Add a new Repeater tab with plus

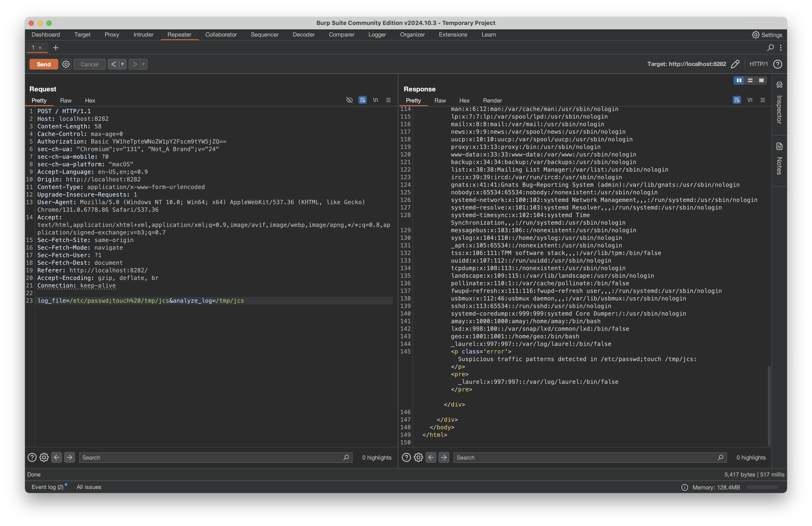point(56,48)
